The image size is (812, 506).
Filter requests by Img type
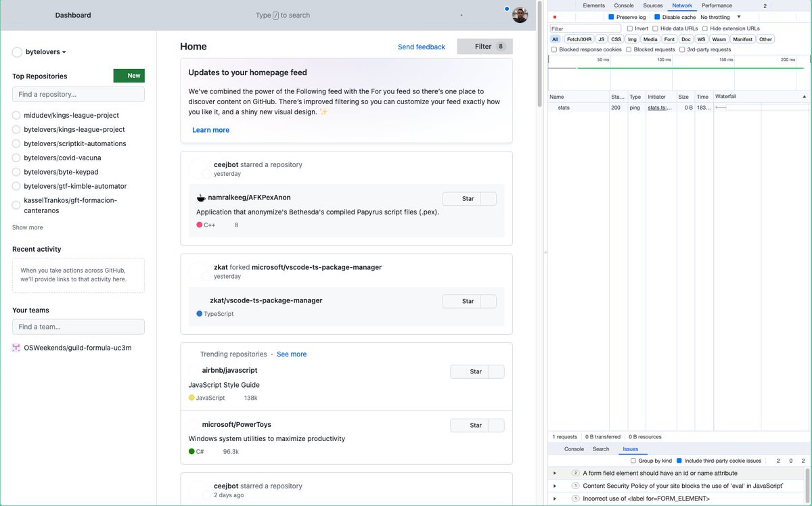coord(632,39)
